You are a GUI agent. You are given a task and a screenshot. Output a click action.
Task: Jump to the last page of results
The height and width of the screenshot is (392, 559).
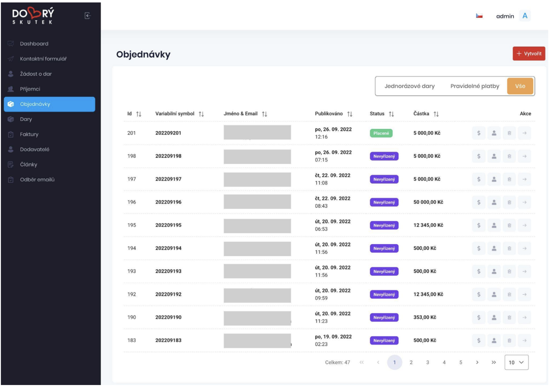click(x=493, y=363)
